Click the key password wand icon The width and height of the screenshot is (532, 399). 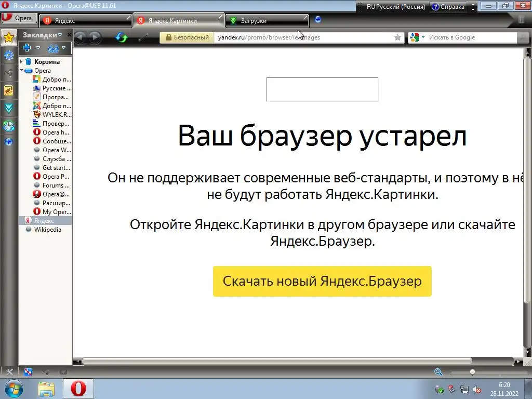tap(143, 37)
